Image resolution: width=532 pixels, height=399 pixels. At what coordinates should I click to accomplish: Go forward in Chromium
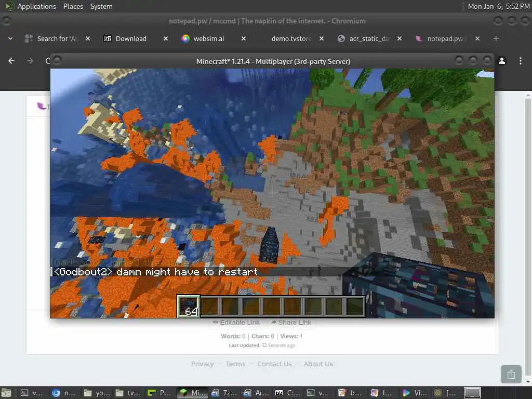point(30,61)
